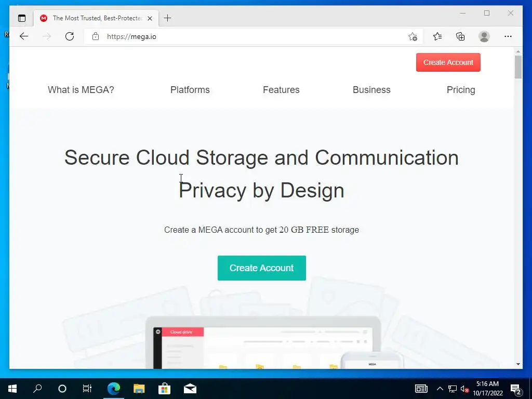
Task: Open File Explorer from the taskbar
Action: coord(139,389)
